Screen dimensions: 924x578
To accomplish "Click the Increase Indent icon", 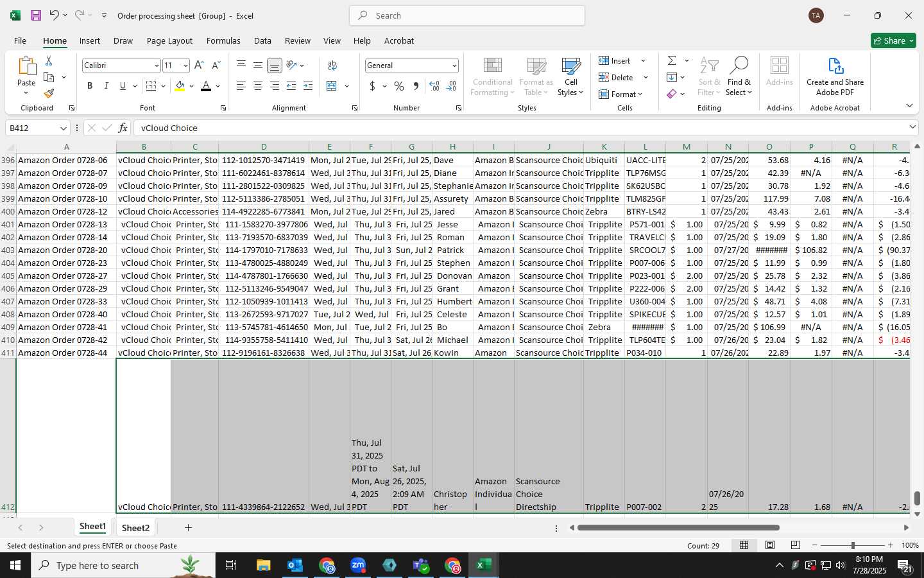I will click(308, 86).
